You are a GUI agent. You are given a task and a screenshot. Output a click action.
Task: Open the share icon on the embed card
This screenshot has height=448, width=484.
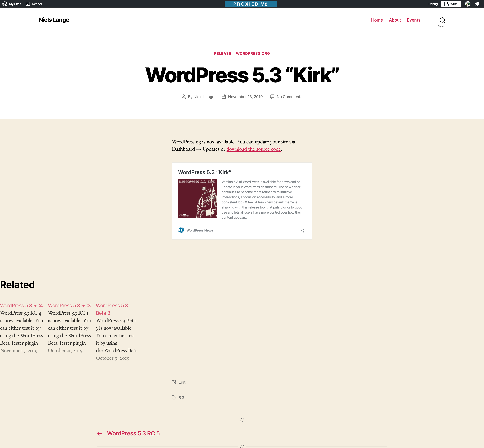[x=302, y=231]
